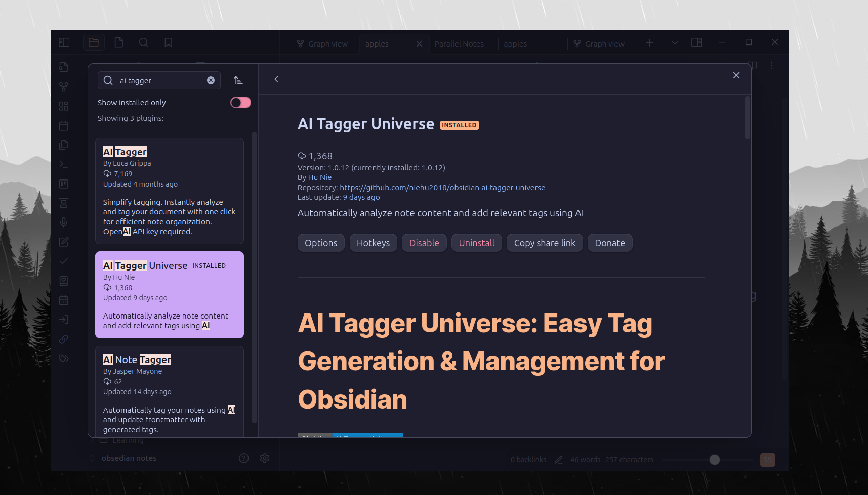This screenshot has width=868, height=495.
Task: Start the audio recorder microphone icon
Action: [64, 222]
